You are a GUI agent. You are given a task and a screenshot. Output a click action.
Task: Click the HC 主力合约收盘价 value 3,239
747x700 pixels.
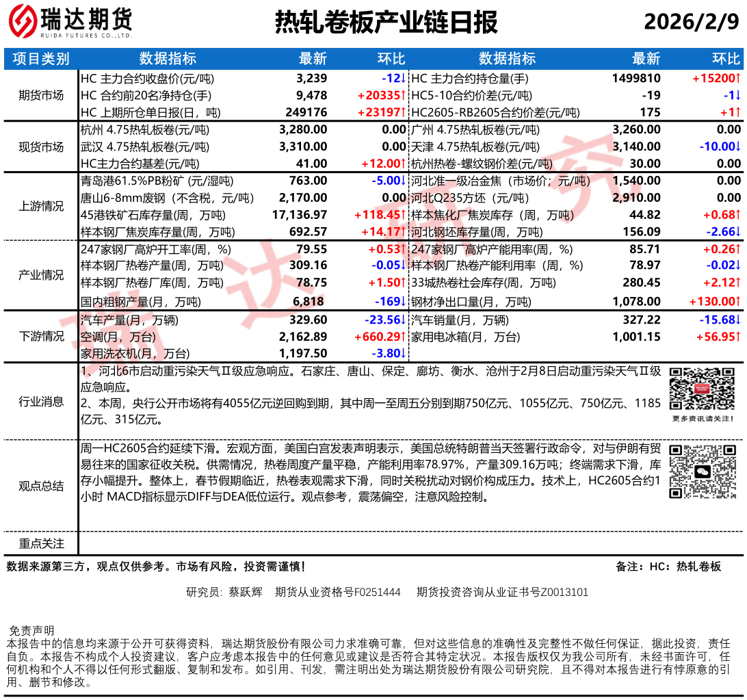click(312, 79)
